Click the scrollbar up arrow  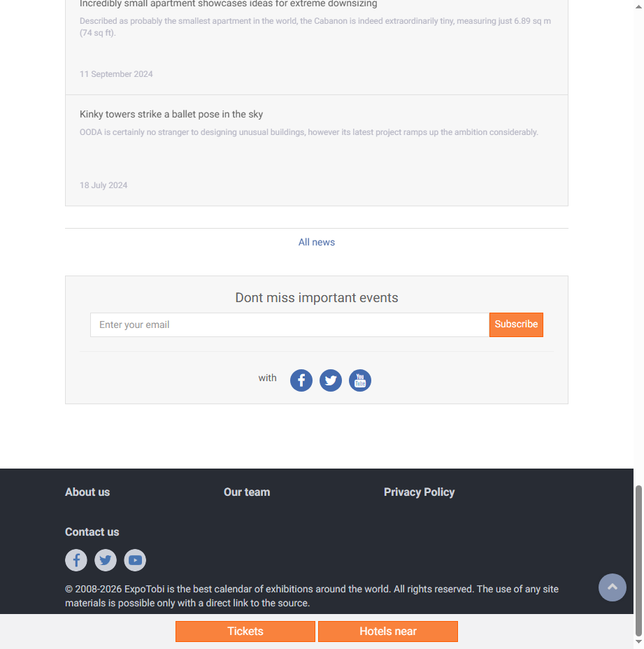click(x=638, y=6)
